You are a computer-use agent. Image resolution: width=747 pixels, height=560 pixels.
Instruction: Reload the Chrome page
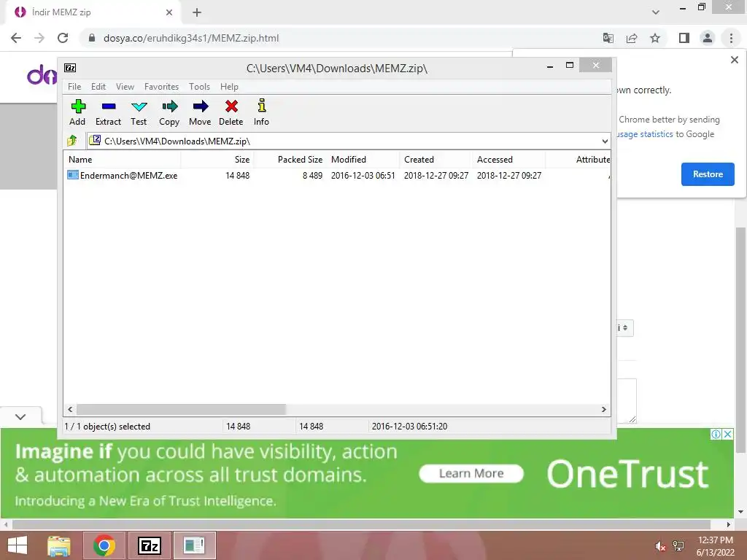point(63,38)
